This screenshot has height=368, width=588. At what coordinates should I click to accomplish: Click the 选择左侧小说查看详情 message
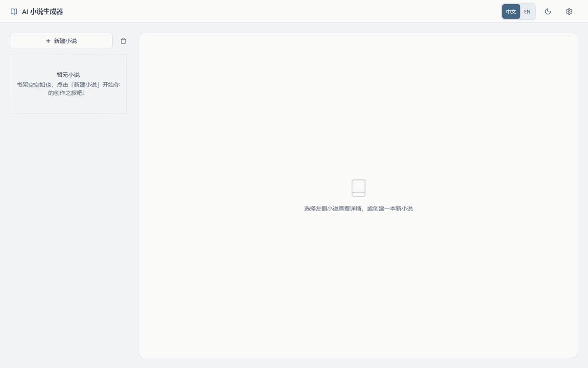point(358,209)
